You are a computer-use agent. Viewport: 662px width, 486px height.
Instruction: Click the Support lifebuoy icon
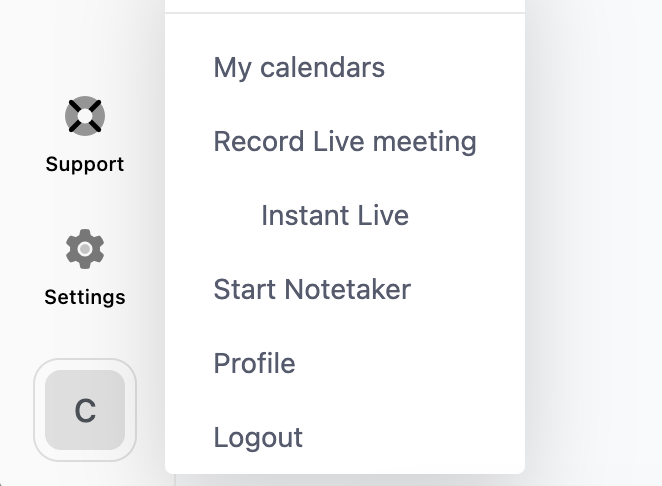(x=85, y=116)
